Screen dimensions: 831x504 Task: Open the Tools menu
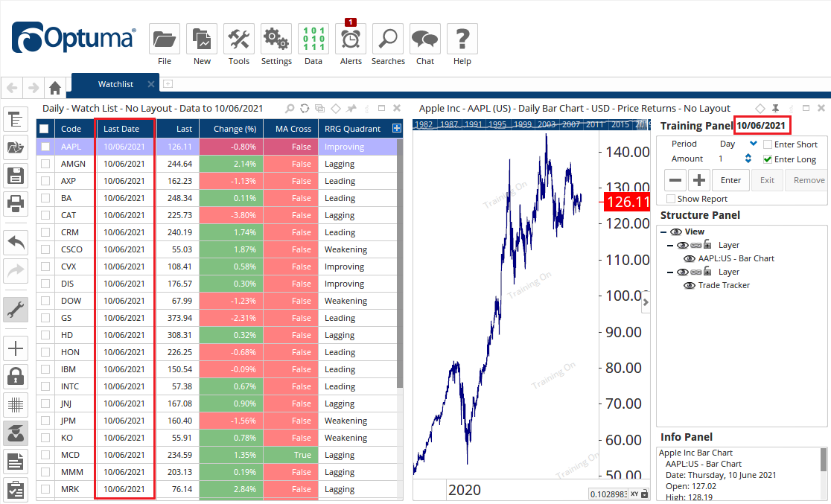point(239,39)
